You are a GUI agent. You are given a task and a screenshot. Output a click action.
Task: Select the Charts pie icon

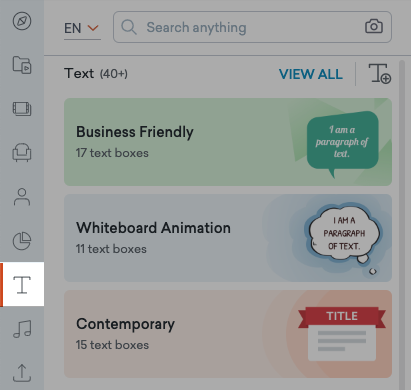pos(22,241)
